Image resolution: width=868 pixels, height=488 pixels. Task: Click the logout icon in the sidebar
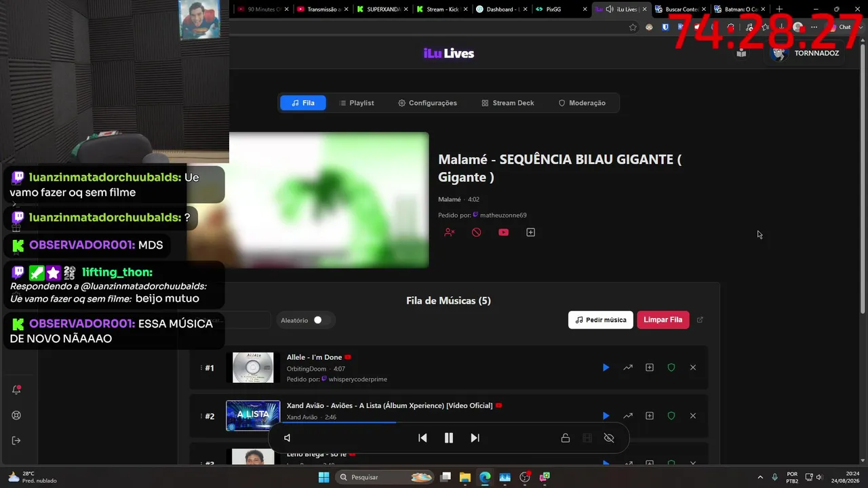[16, 441]
